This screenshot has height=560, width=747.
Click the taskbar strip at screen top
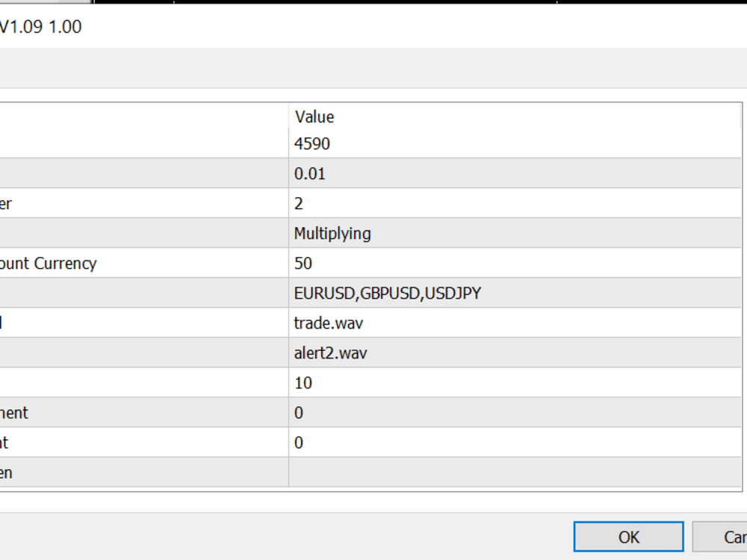click(373, 4)
